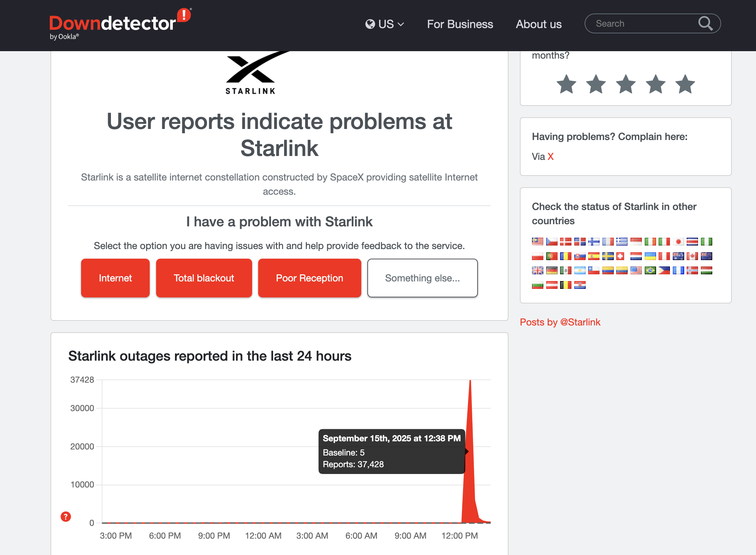Select the third rating star
This screenshot has height=555, width=756.
625,85
